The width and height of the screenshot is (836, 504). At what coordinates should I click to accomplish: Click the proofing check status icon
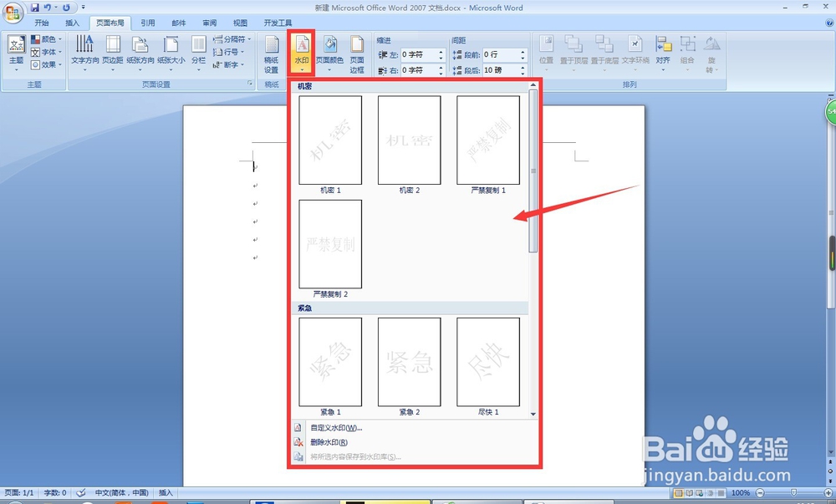click(x=81, y=493)
